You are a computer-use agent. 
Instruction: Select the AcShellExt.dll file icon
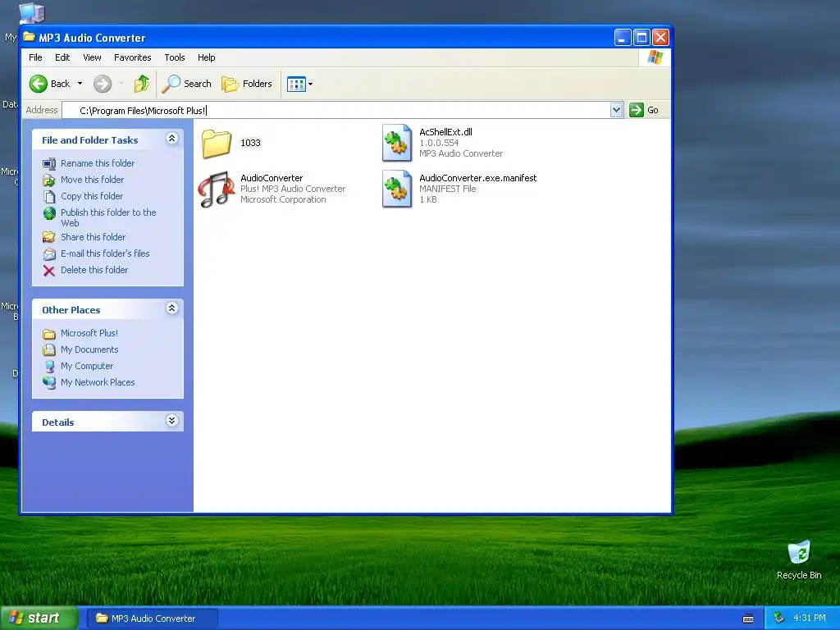(x=397, y=143)
